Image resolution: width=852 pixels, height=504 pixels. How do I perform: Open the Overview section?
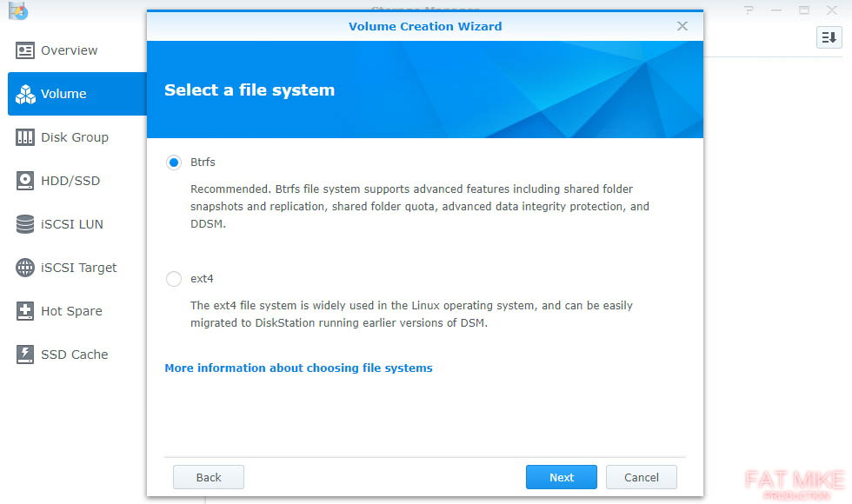pyautogui.click(x=77, y=50)
